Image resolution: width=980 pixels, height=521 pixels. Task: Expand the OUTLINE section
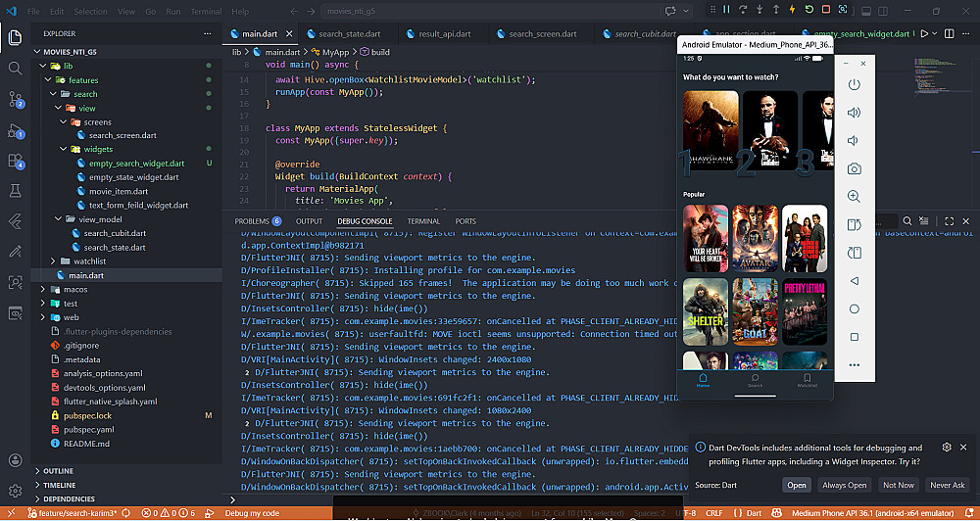click(x=59, y=471)
